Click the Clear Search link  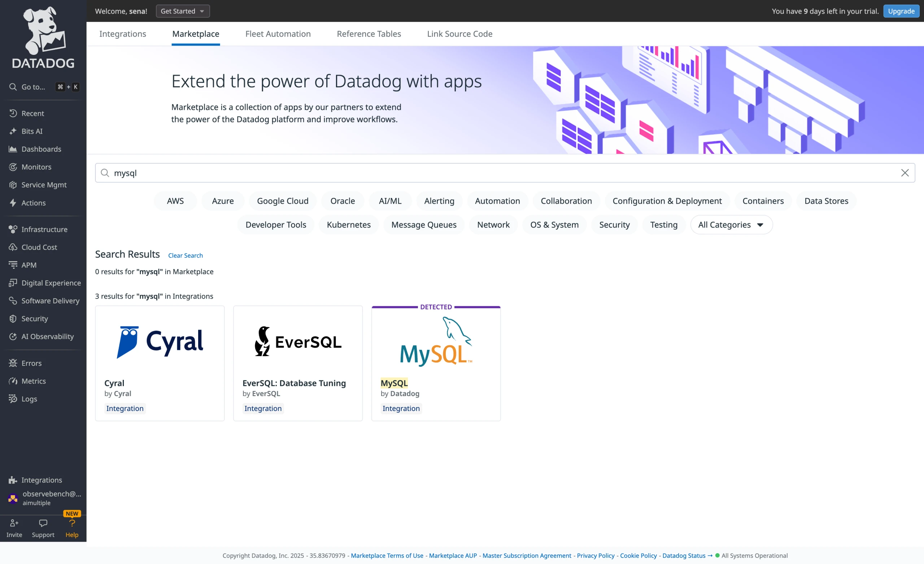(185, 255)
